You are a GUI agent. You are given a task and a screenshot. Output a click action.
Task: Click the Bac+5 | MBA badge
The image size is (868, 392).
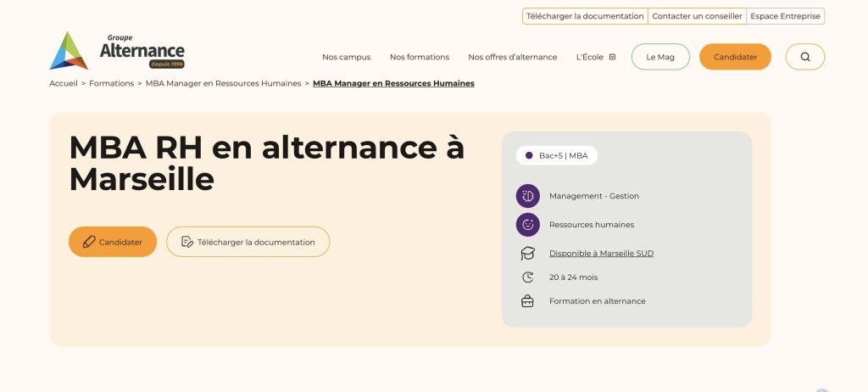pyautogui.click(x=557, y=156)
